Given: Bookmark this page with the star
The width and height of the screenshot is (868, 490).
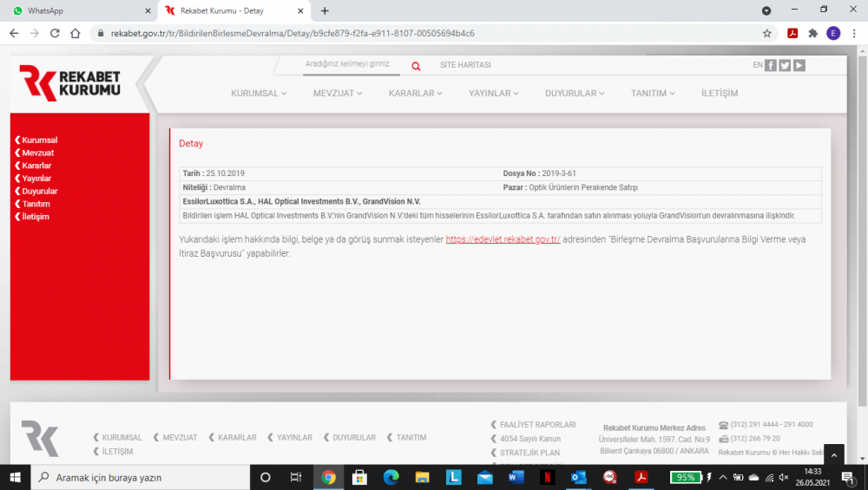Looking at the screenshot, I should (x=766, y=33).
